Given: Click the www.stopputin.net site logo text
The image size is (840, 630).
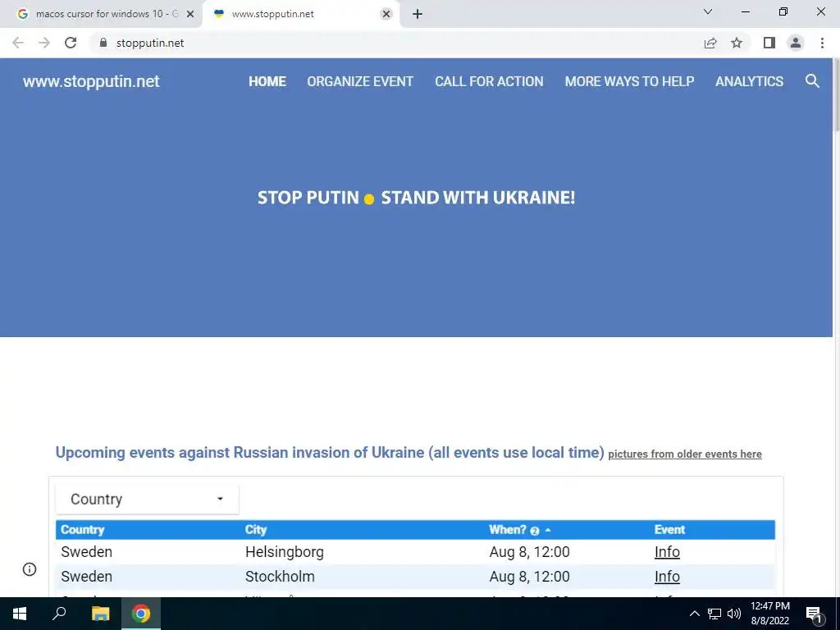Looking at the screenshot, I should 91,81.
